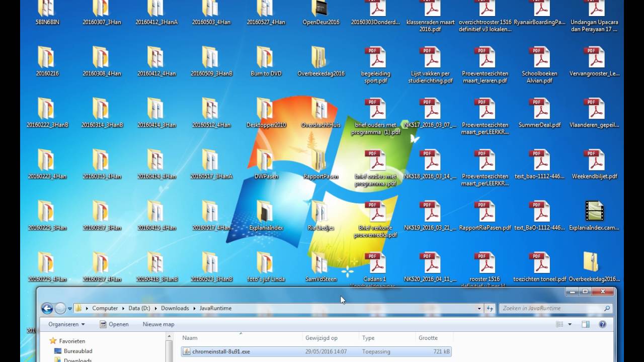Select the dark ExplaniaIndex folder icon
Screen dimensions: 644x362
pyautogui.click(x=266, y=211)
